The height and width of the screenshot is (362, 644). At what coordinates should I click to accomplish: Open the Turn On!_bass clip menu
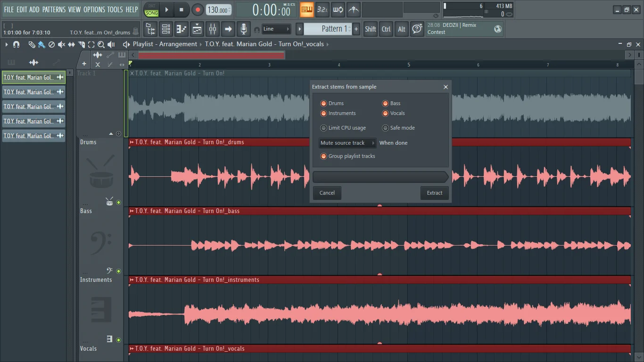132,211
